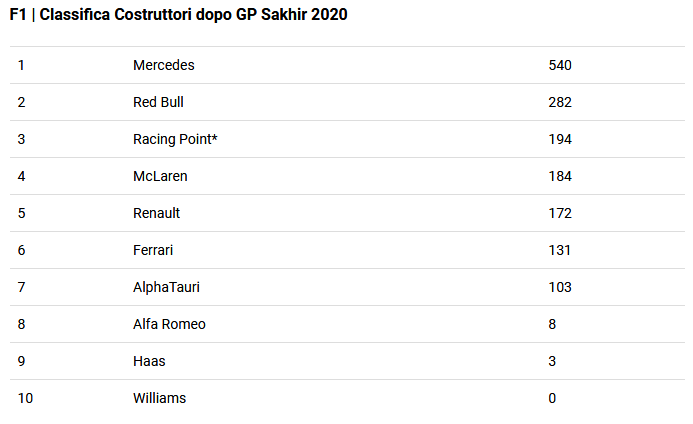Select the Ferrari team name

tap(153, 250)
